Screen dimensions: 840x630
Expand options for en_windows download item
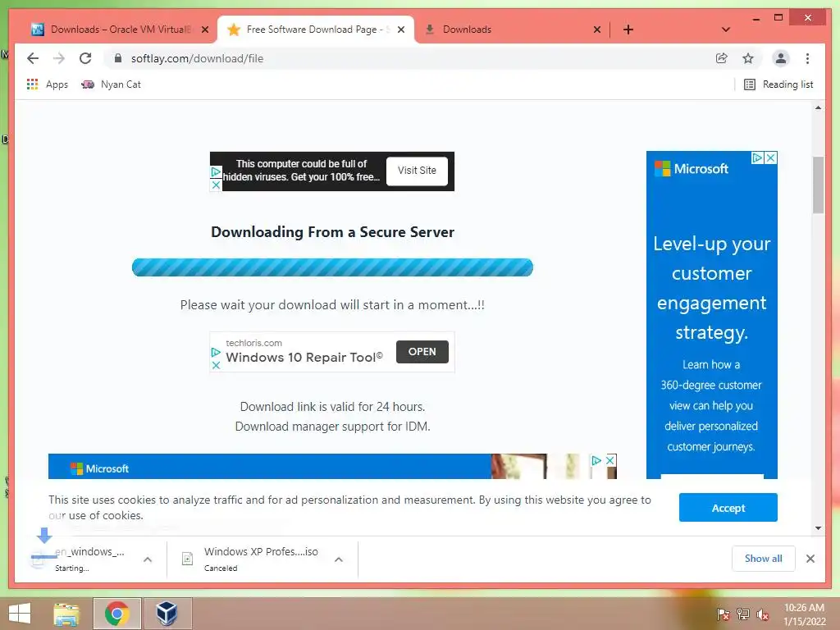point(148,559)
